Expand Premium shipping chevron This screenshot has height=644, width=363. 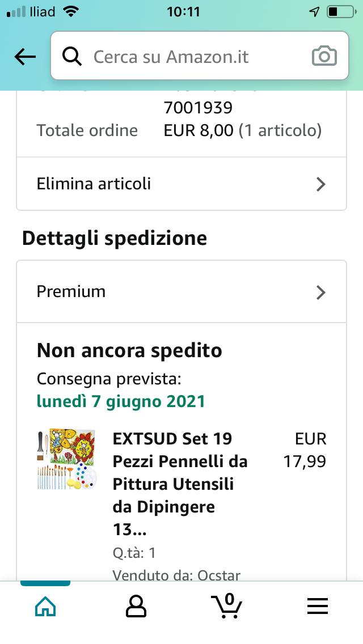point(320,292)
